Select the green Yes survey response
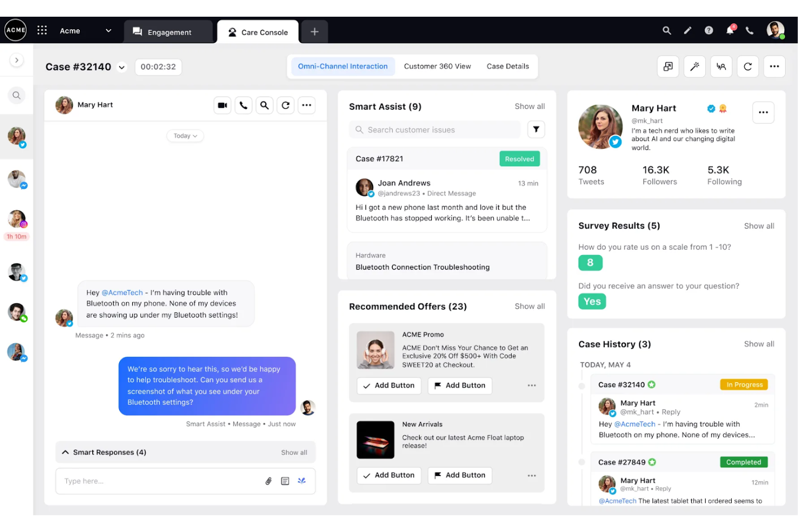This screenshot has height=532, width=798. 591,301
